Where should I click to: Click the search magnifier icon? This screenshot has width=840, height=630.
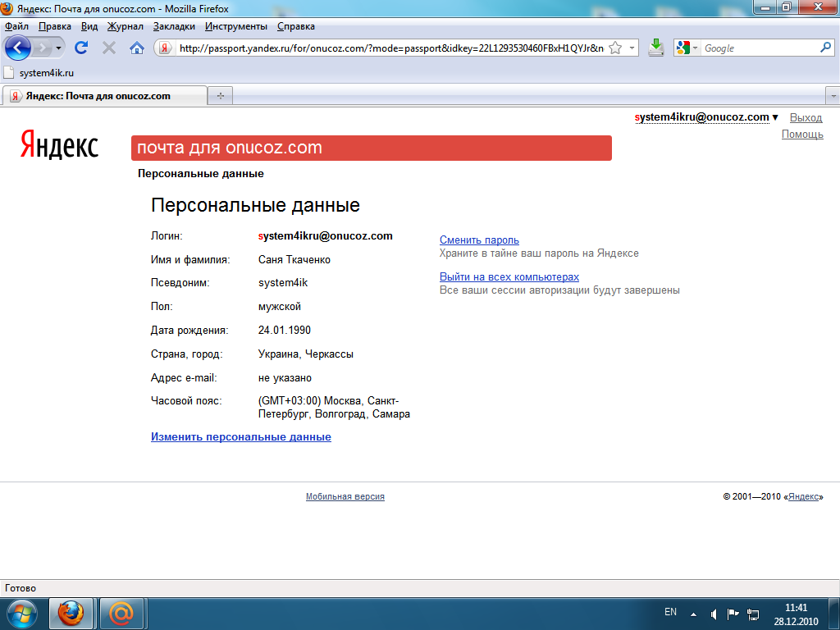pos(825,48)
